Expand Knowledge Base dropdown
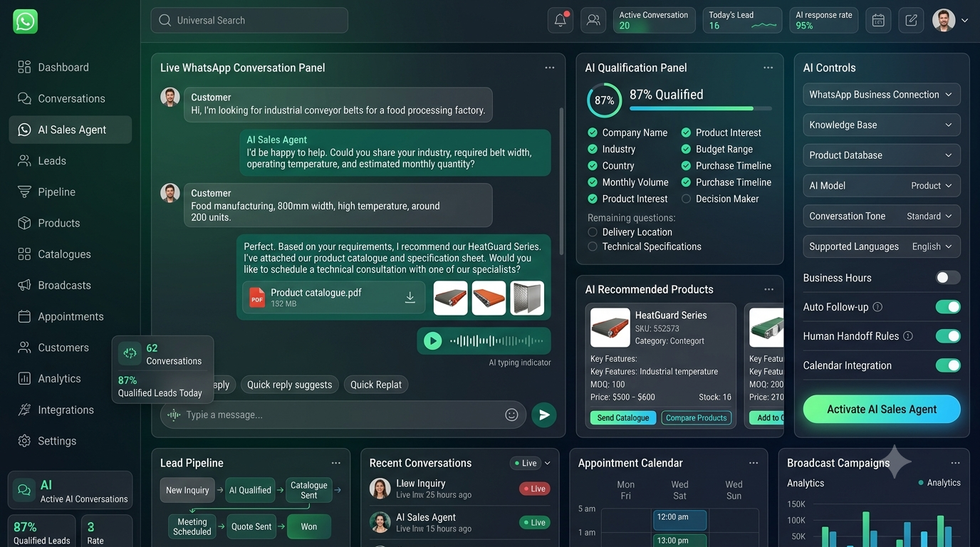Viewport: 980px width, 547px height. (x=882, y=125)
